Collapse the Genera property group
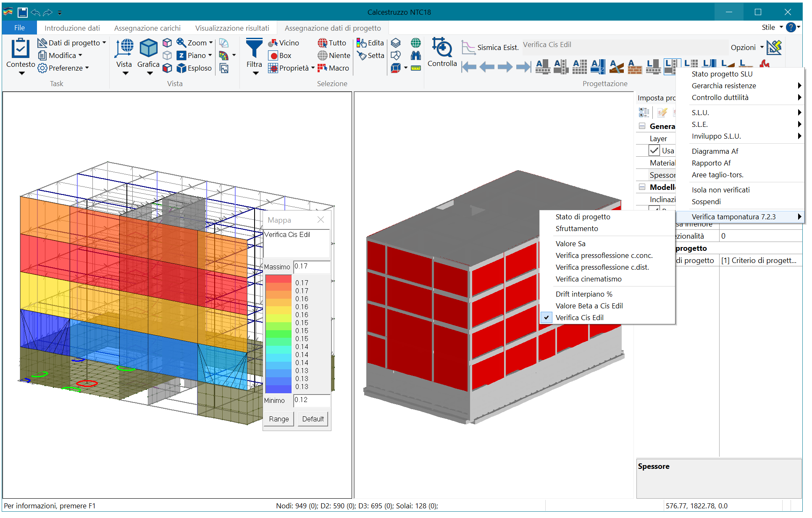Image resolution: width=812 pixels, height=518 pixels. click(x=642, y=126)
